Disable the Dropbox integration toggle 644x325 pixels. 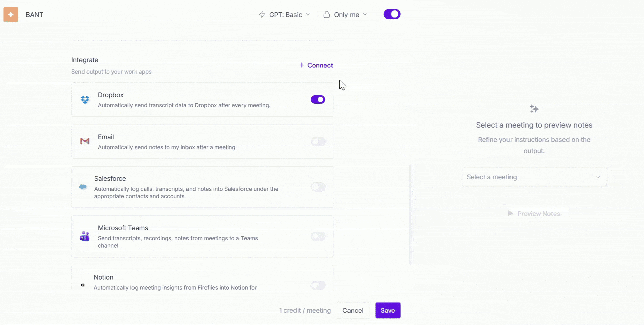318,100
